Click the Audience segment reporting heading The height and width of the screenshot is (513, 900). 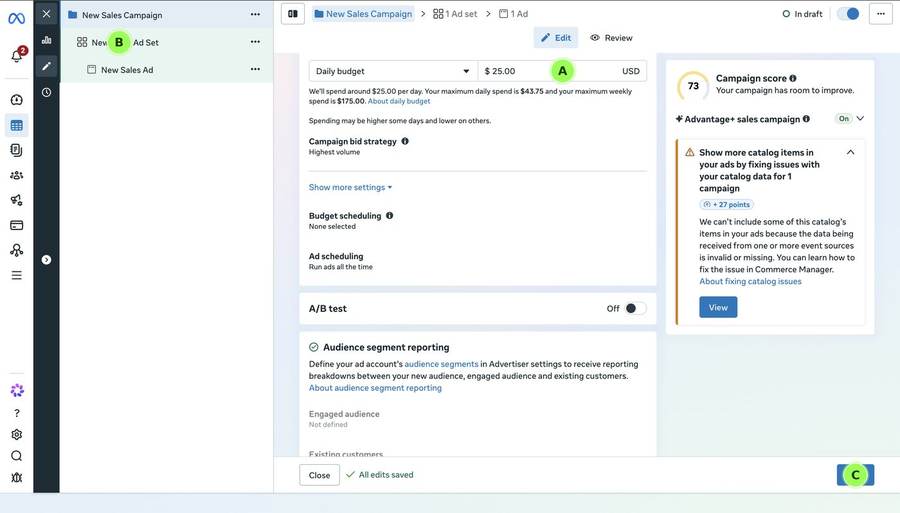(386, 347)
